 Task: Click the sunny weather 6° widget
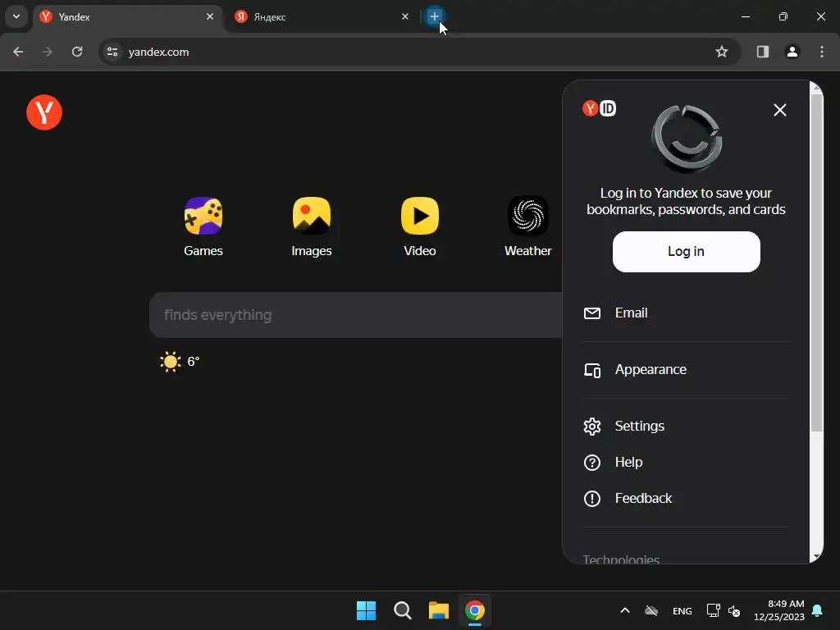[x=180, y=362]
